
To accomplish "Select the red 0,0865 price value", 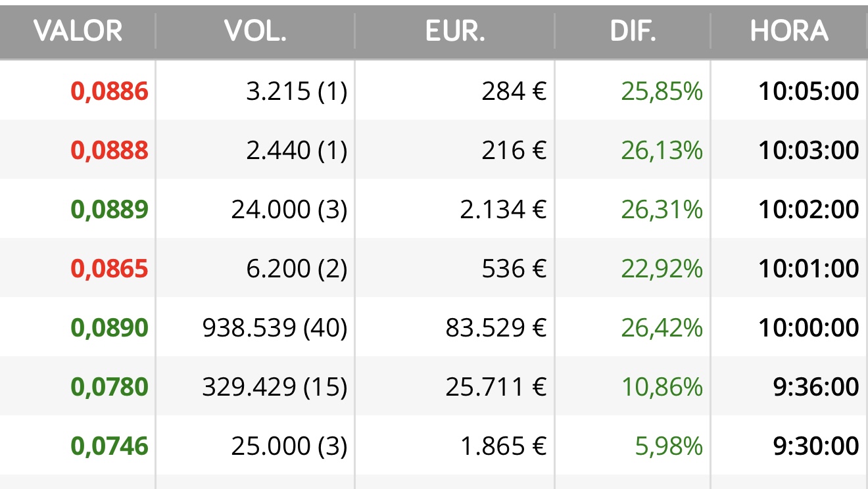I will pos(109,269).
